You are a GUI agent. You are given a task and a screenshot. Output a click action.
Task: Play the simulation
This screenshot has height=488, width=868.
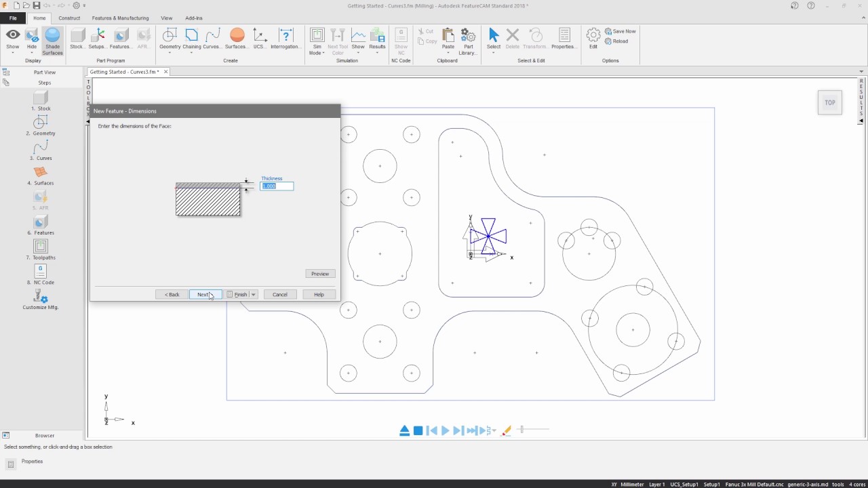[445, 430]
